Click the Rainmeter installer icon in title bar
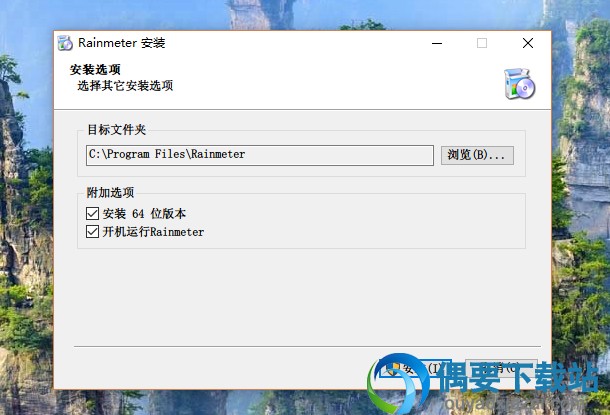The width and height of the screenshot is (610, 415). tap(65, 43)
